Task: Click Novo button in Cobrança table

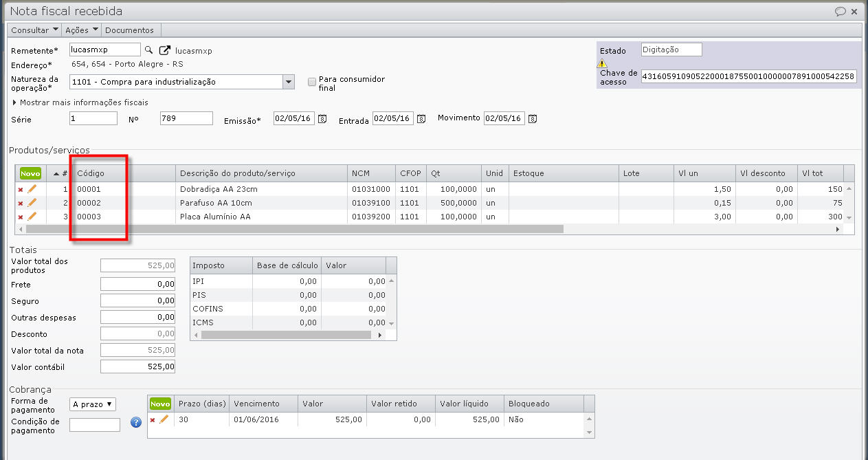Action: tap(160, 404)
